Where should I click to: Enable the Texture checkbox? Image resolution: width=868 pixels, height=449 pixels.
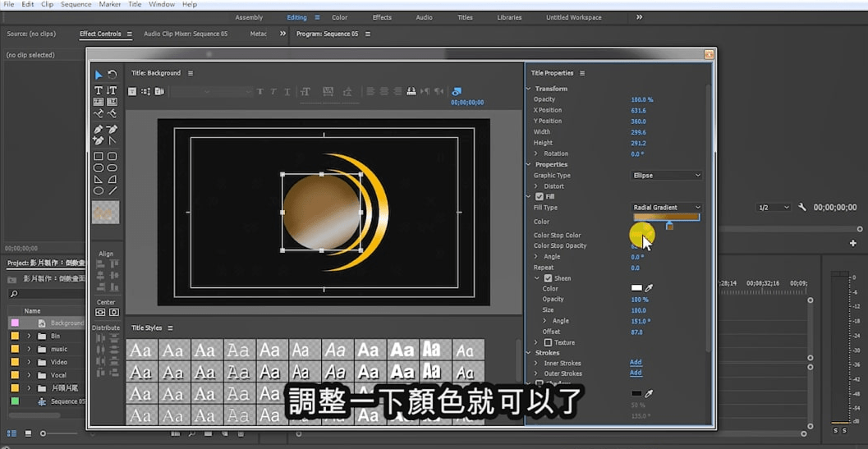(x=548, y=343)
